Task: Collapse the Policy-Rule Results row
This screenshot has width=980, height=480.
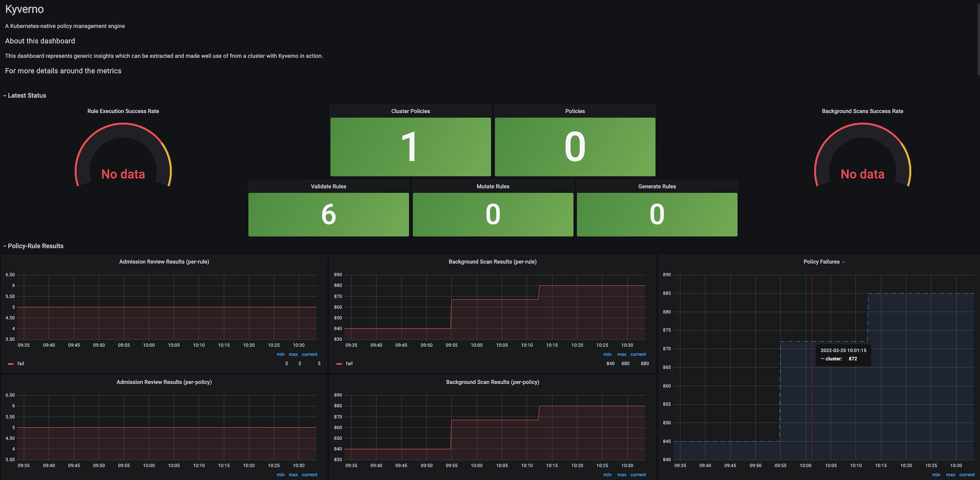Action: coord(35,246)
